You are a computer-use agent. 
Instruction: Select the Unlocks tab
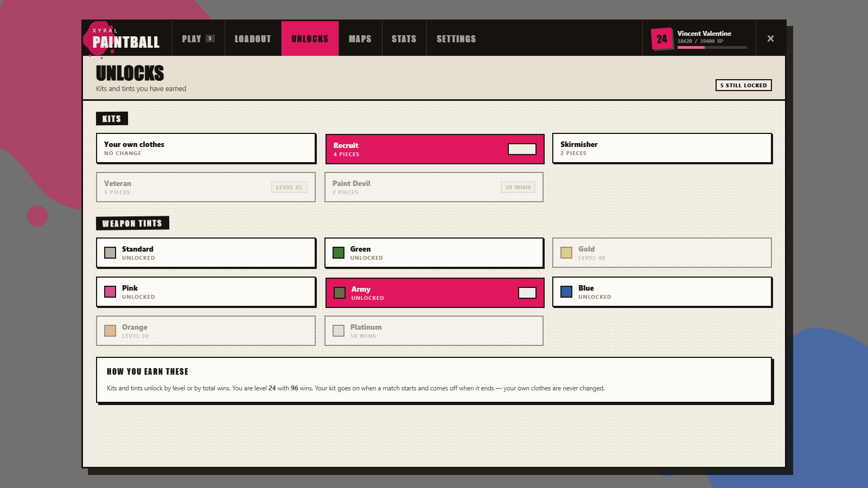pos(310,38)
